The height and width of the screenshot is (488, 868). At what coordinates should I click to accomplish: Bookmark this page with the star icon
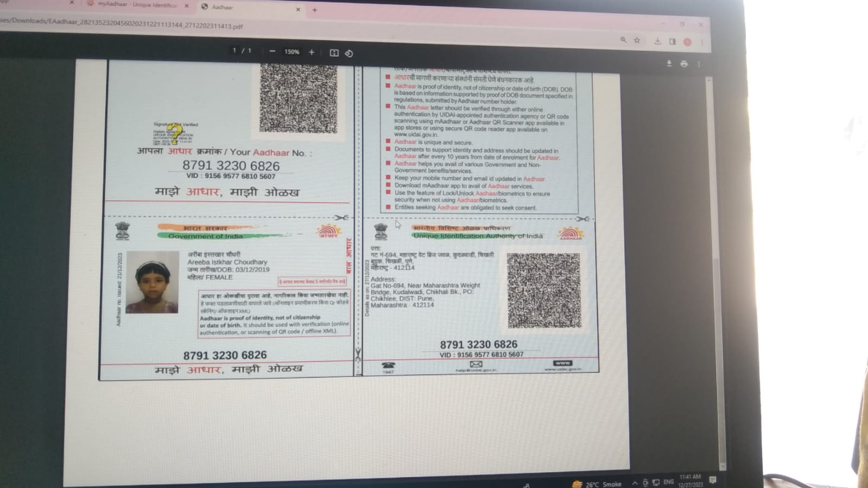click(637, 40)
